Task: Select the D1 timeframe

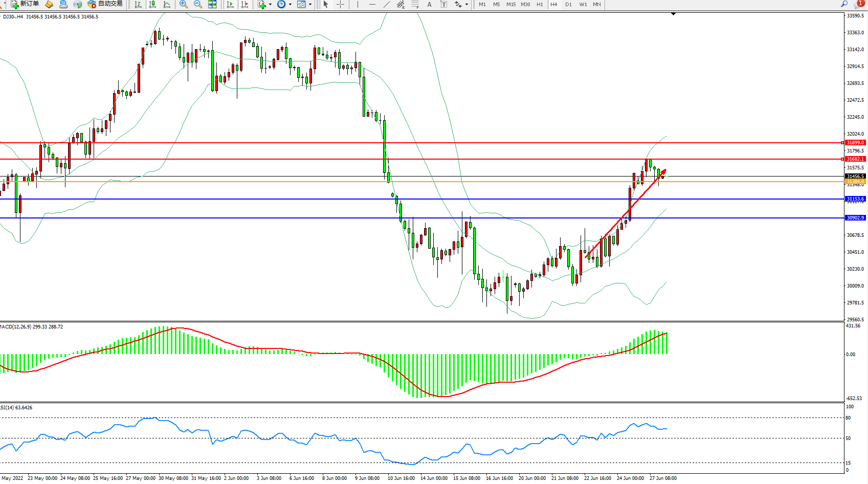Action: point(568,4)
